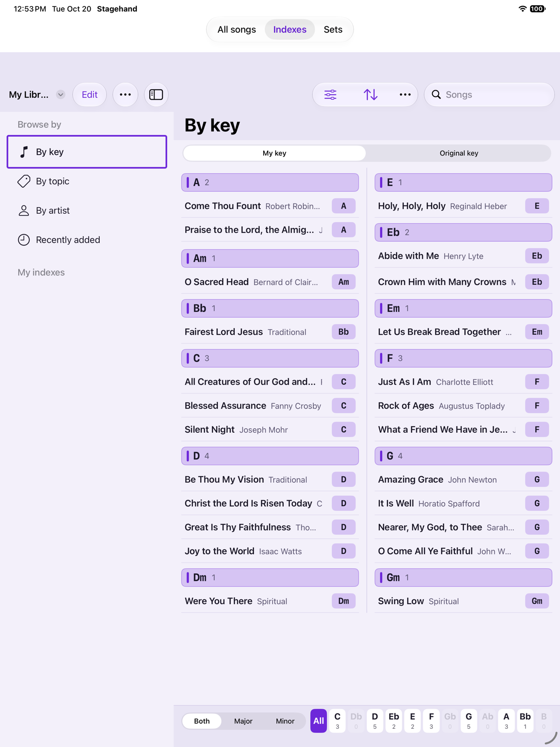The height and width of the screenshot is (747, 560).
Task: Open the more options beside Edit
Action: point(125,95)
